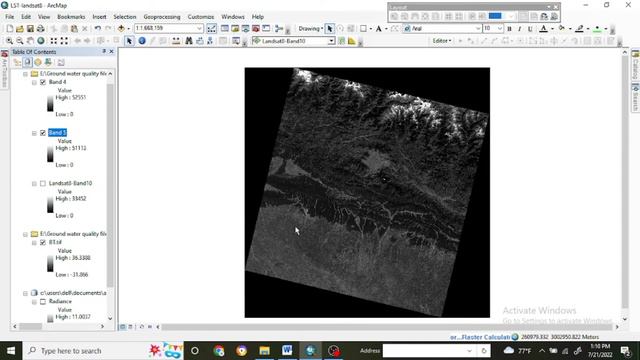Activate the Identify tool
Image resolution: width=640 pixels, height=360 pixels.
click(142, 41)
